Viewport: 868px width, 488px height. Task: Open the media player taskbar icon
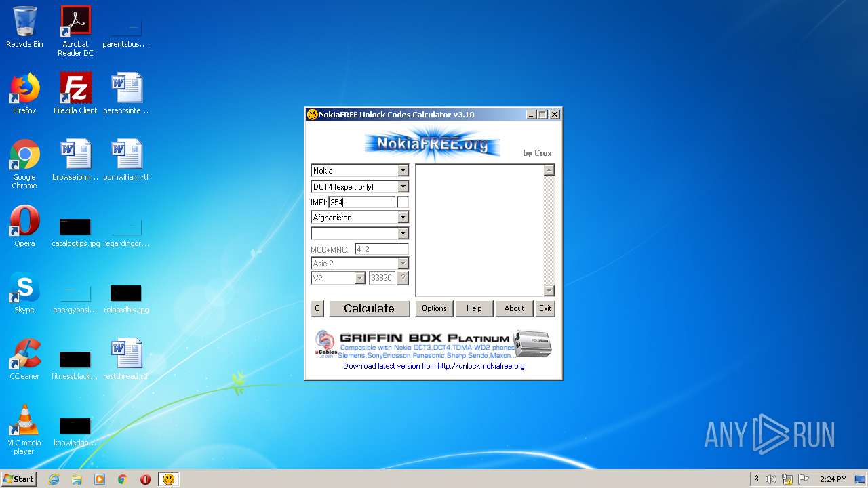100,479
